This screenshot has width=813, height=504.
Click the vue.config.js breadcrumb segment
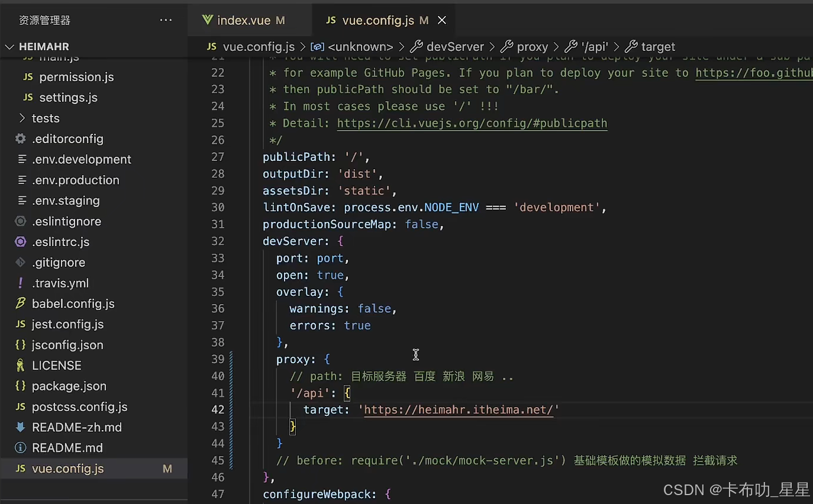point(259,47)
